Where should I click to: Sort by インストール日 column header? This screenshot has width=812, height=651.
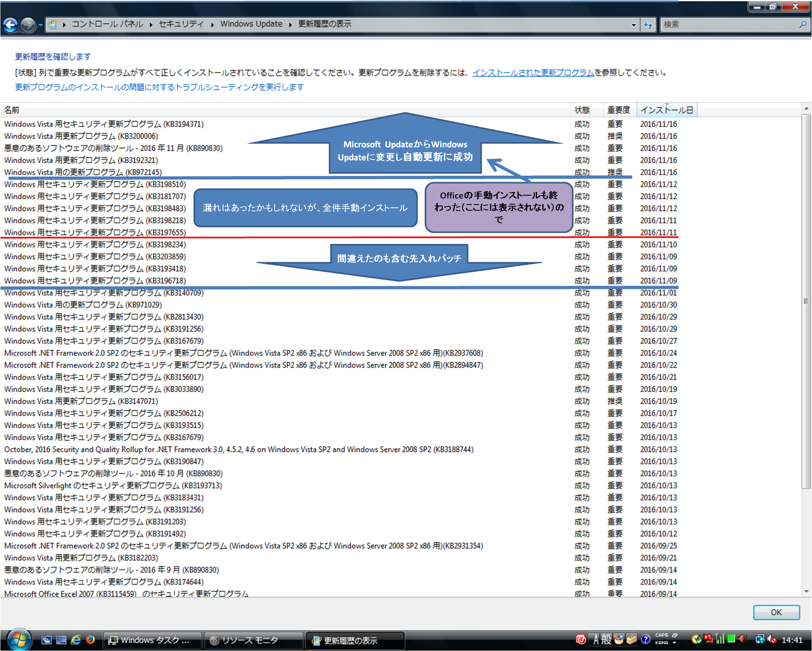(667, 110)
